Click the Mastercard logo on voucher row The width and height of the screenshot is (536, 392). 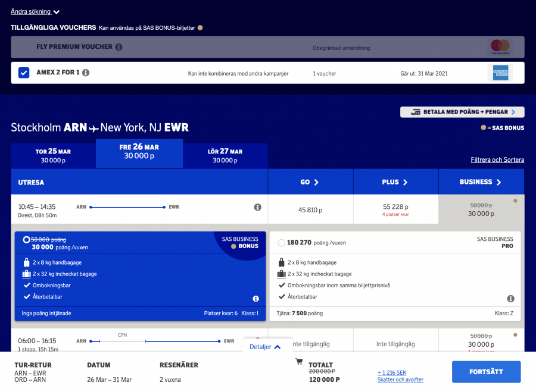(x=500, y=47)
